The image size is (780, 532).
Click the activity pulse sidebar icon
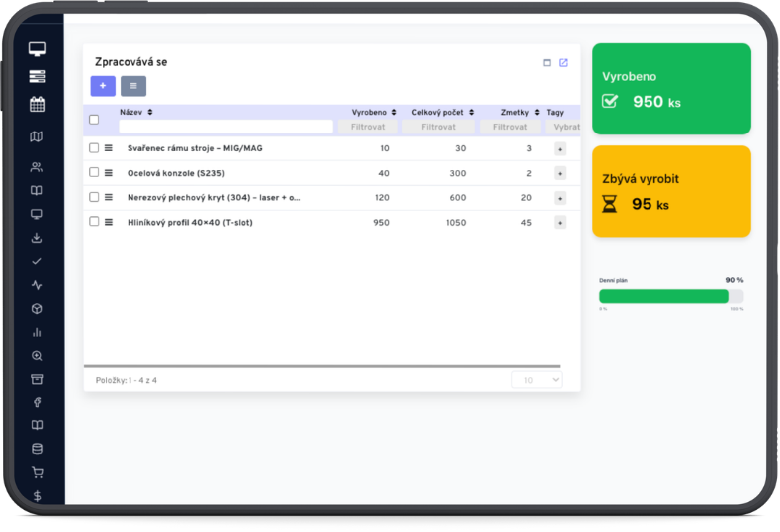click(x=37, y=285)
